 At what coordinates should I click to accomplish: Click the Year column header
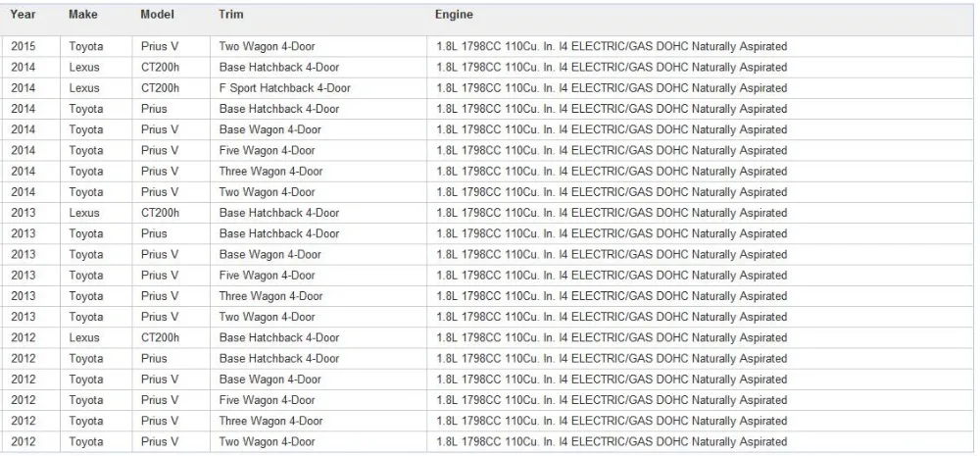(x=23, y=15)
